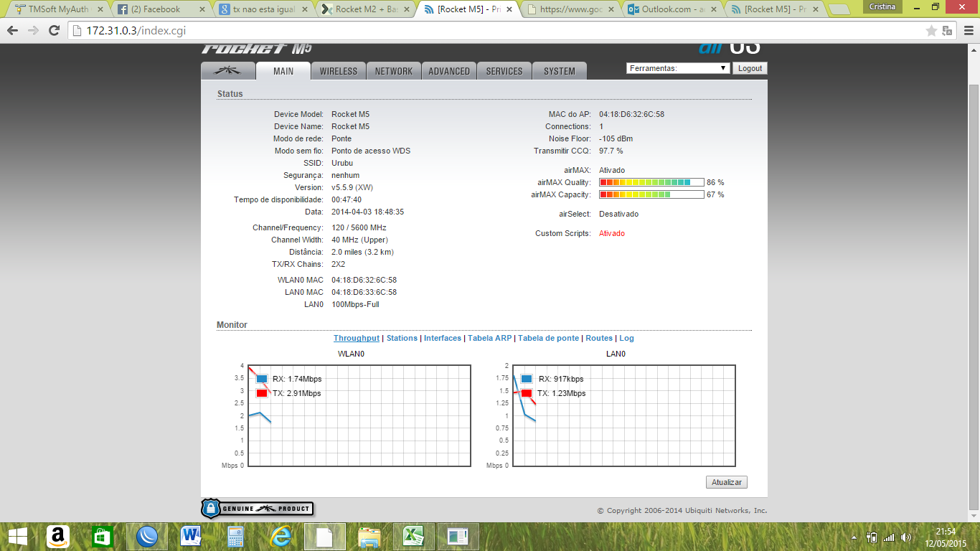Image resolution: width=980 pixels, height=551 pixels.
Task: Click the address bar URL field
Action: [495, 31]
